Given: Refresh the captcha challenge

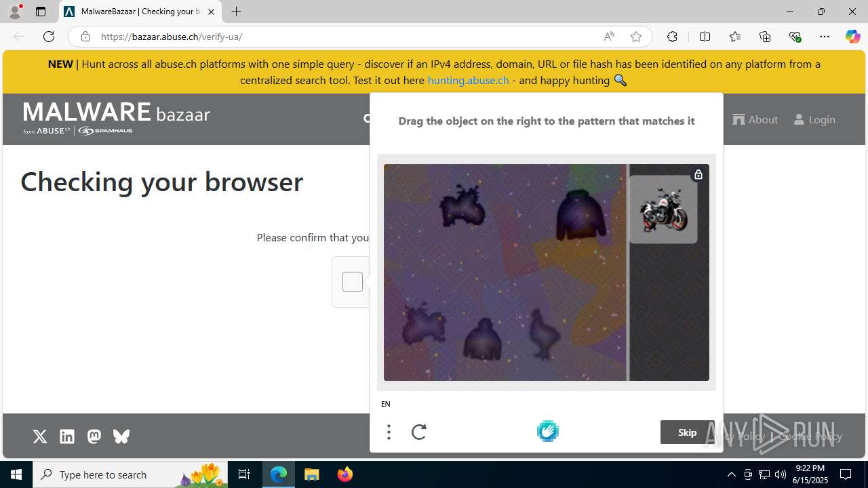Looking at the screenshot, I should [x=419, y=432].
